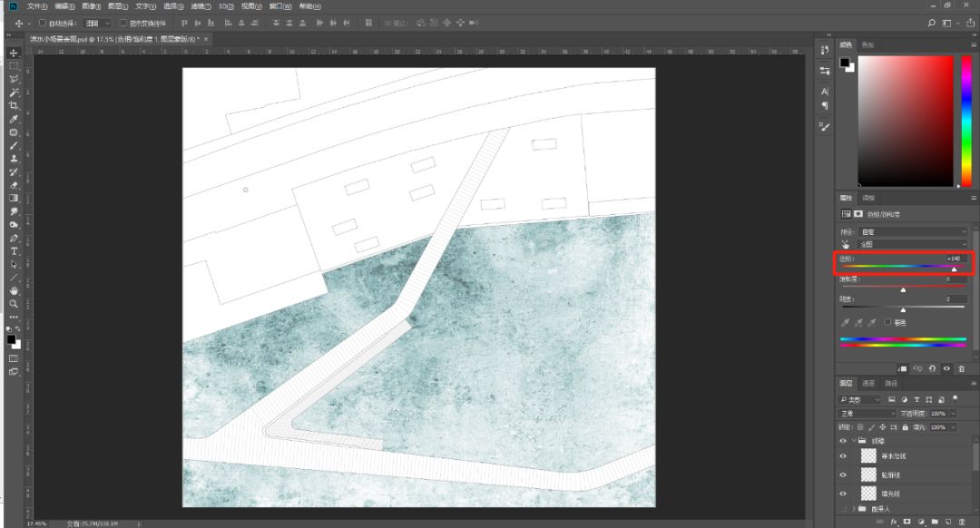Select the Crop tool
This screenshot has width=980, height=528.
[x=14, y=105]
